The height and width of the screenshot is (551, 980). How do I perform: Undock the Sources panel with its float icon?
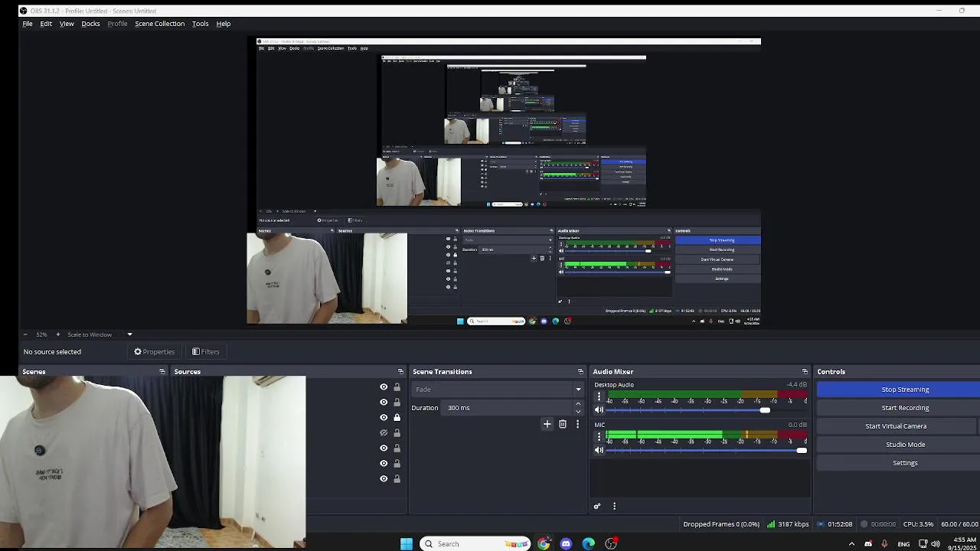(400, 371)
